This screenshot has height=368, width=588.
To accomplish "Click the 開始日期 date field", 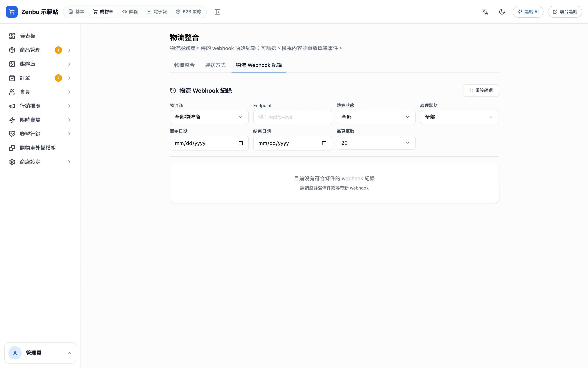I will (x=209, y=143).
